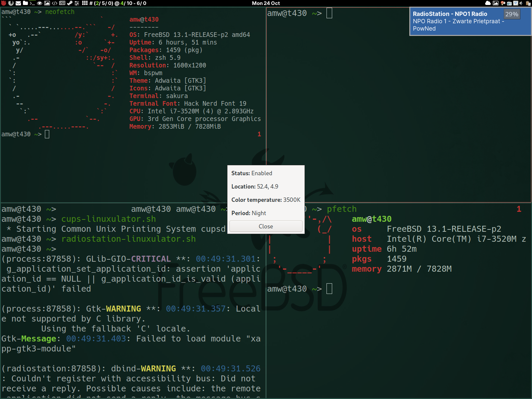Click the 'Location: 52.4, 4.9' line
The height and width of the screenshot is (399, 532).
pos(255,187)
